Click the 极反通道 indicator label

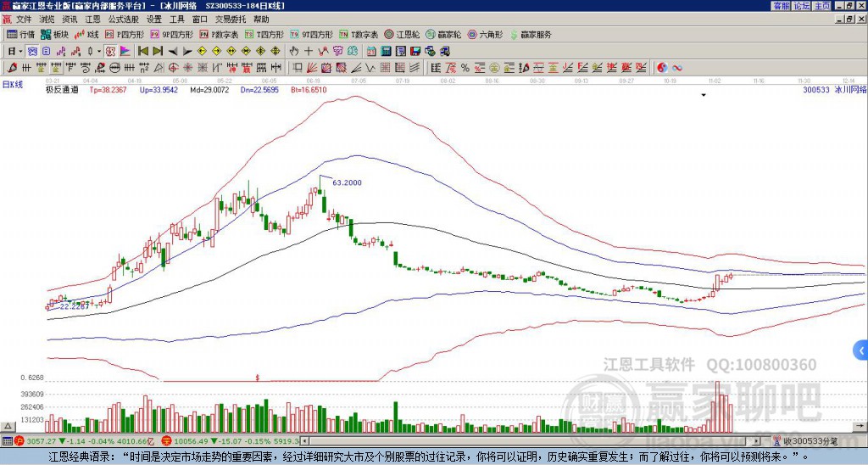61,89
